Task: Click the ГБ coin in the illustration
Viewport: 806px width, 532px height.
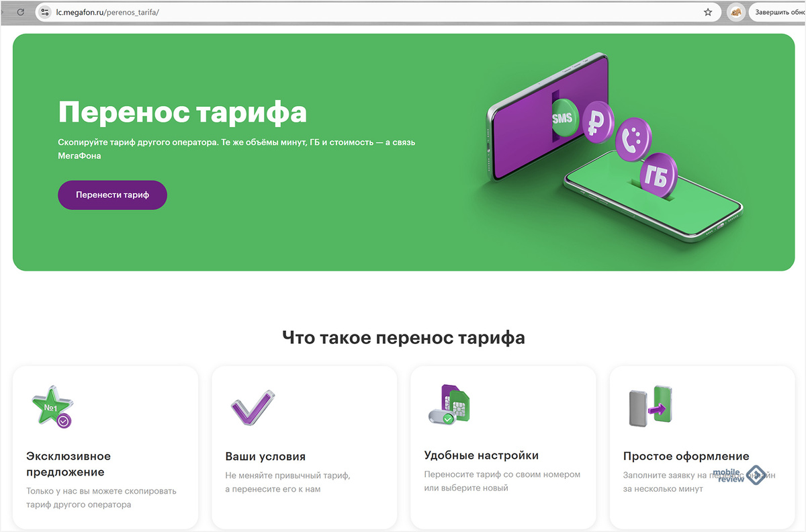Action: [x=657, y=176]
